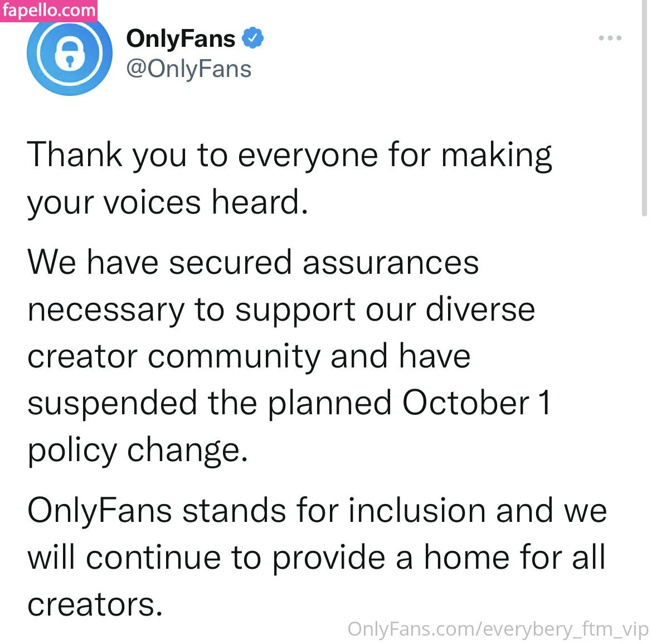Click the "necessary to support our diverse" line
The height and width of the screenshot is (644, 652).
281,309
